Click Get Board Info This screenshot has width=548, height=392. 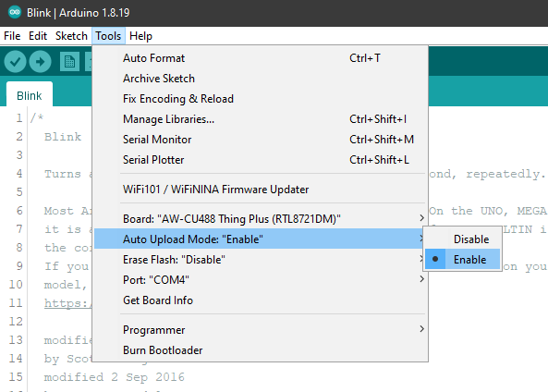(261, 300)
